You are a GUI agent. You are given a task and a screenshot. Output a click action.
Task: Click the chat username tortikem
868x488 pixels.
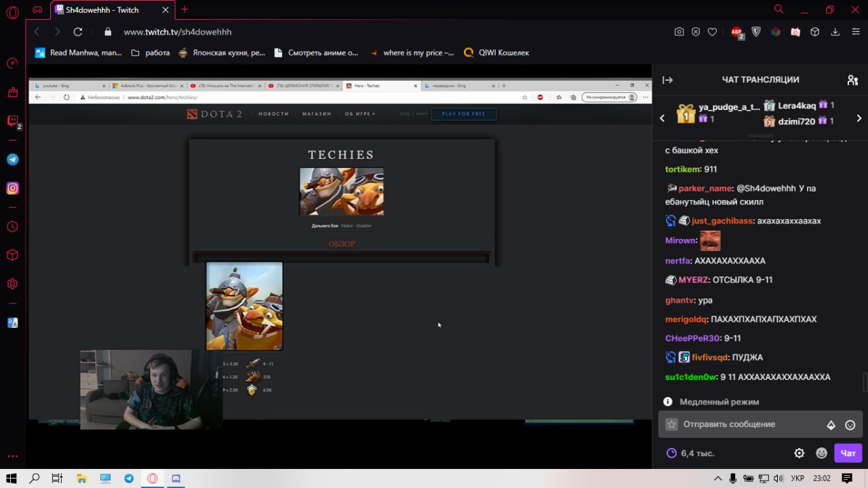click(x=682, y=169)
